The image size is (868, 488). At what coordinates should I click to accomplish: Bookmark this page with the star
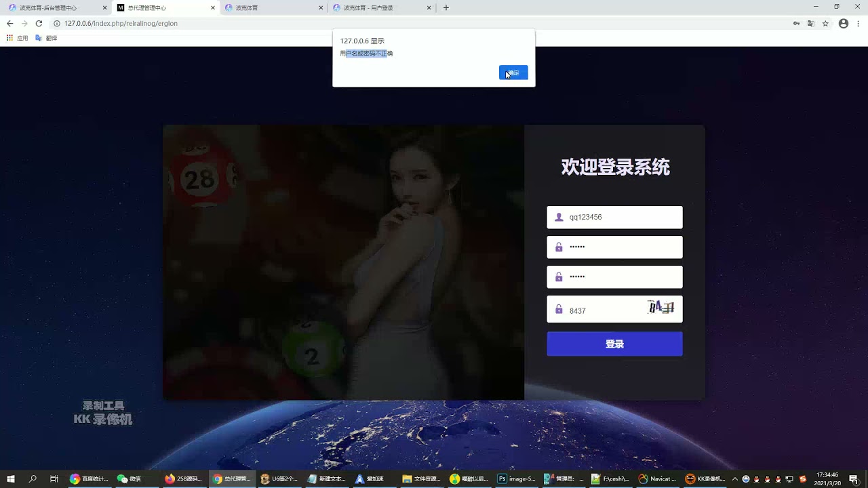coord(825,23)
